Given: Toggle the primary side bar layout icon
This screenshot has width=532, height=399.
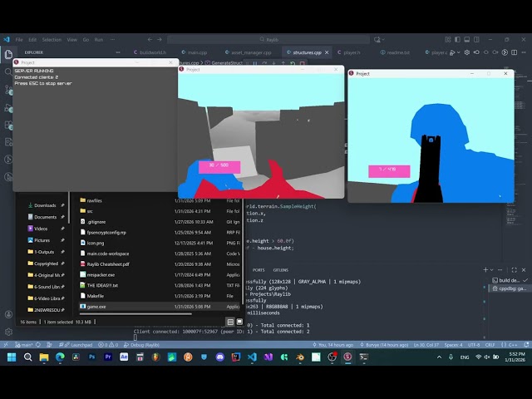Looking at the screenshot, I should click(x=457, y=40).
